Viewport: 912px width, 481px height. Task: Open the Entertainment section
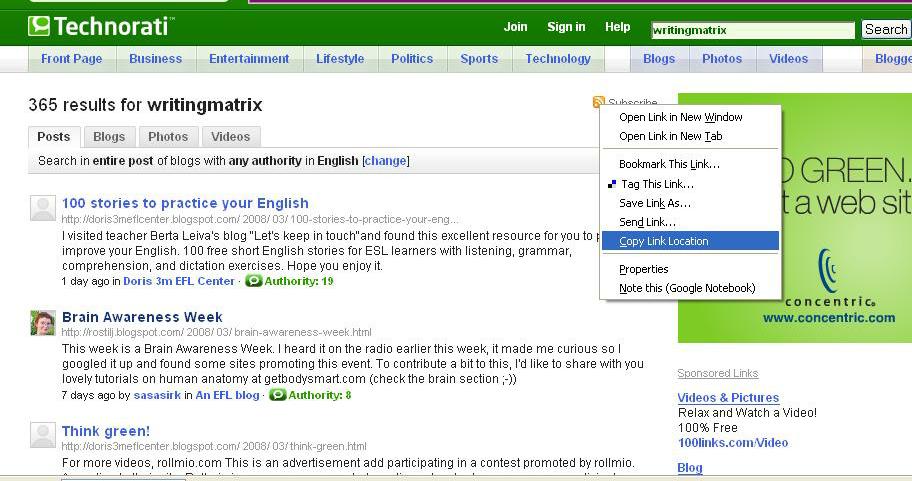coord(249,59)
